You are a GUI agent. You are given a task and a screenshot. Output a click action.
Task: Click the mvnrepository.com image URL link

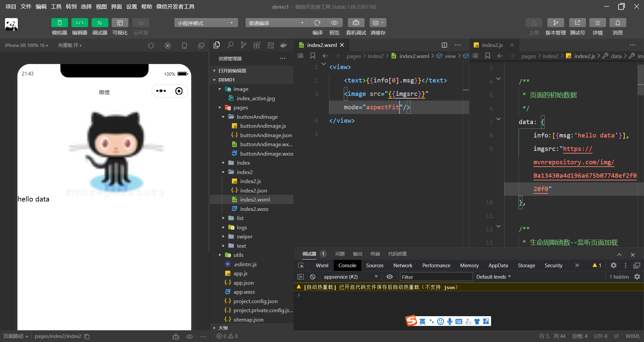click(x=574, y=162)
